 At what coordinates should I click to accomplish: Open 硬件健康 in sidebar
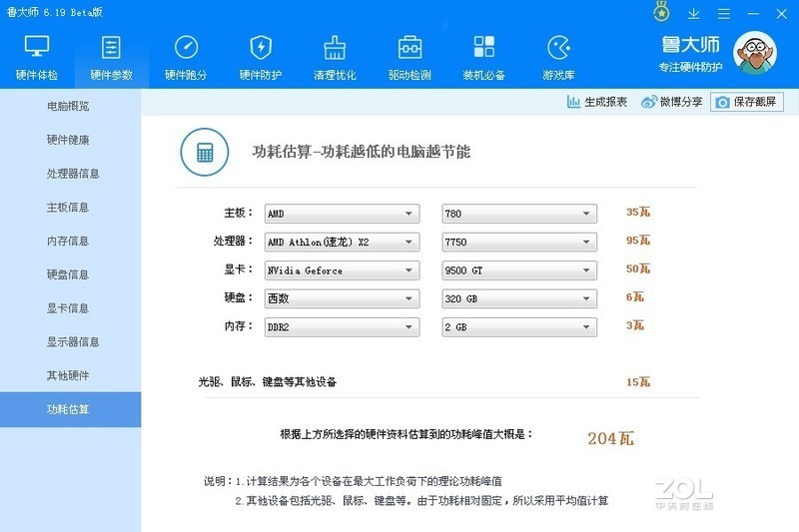68,140
